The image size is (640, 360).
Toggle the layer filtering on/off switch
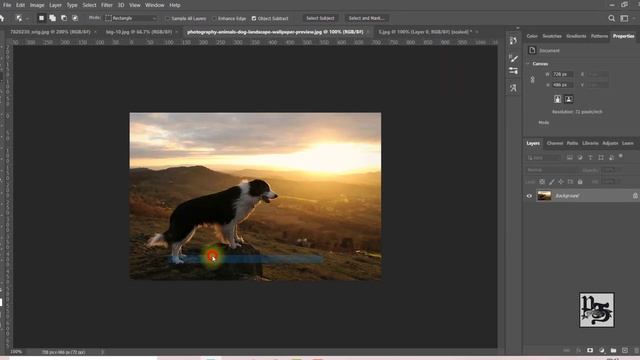click(x=621, y=156)
